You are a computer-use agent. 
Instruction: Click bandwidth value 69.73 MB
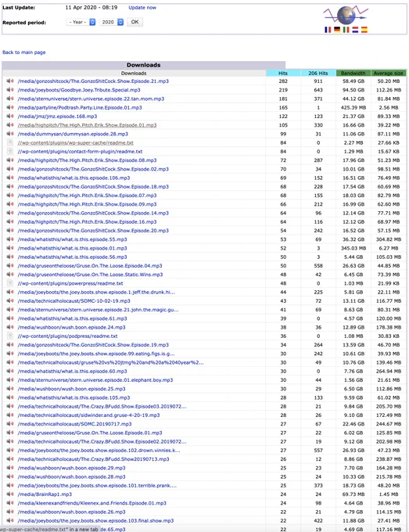353,494
